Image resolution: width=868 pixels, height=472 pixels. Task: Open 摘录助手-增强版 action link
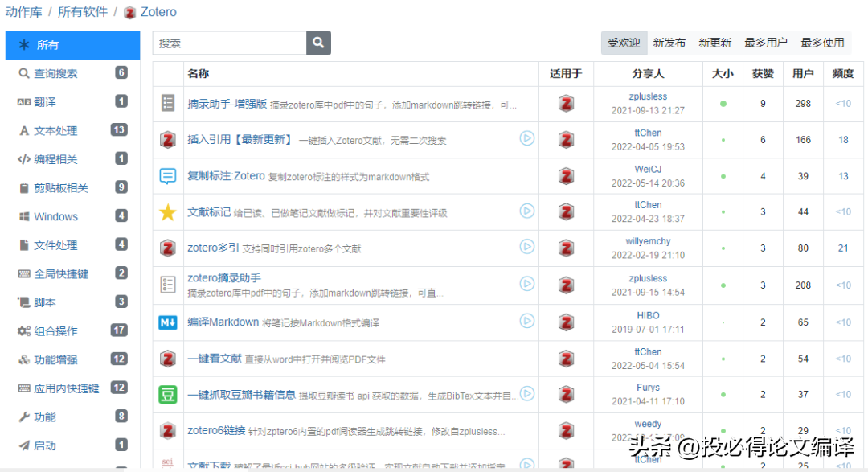tap(227, 104)
